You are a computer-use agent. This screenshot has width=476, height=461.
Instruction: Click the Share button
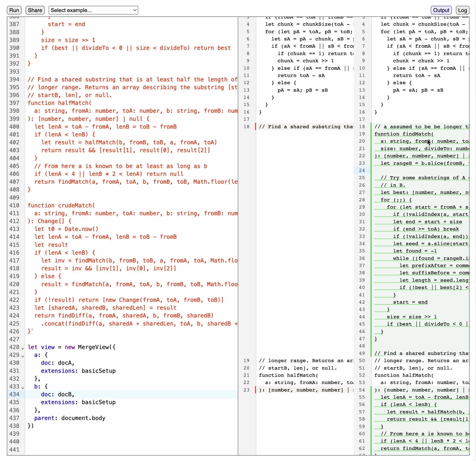[x=35, y=10]
